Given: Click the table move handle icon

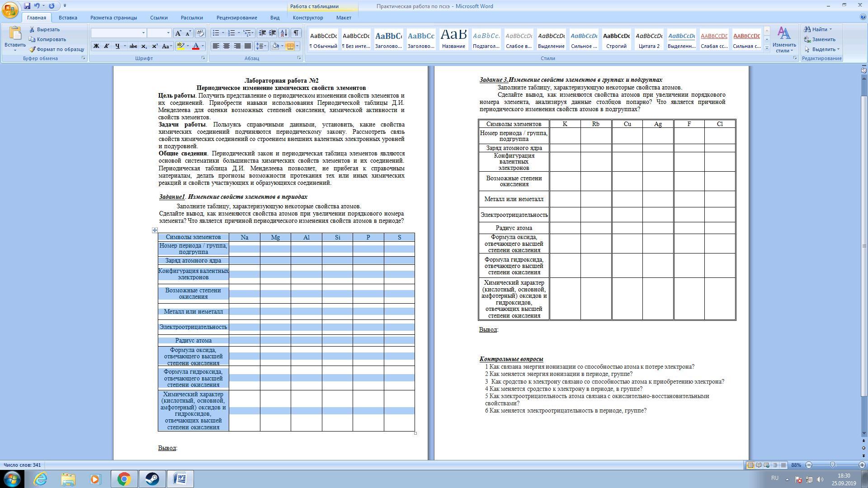Looking at the screenshot, I should tap(155, 230).
